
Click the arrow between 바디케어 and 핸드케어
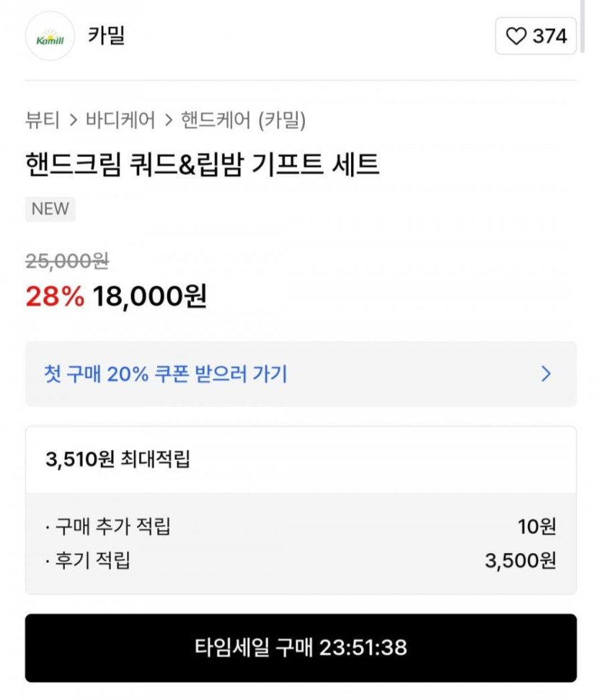168,120
